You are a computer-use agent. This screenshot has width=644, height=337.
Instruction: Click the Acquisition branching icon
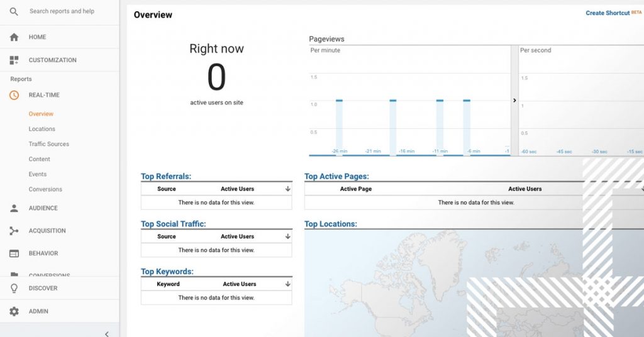14,231
